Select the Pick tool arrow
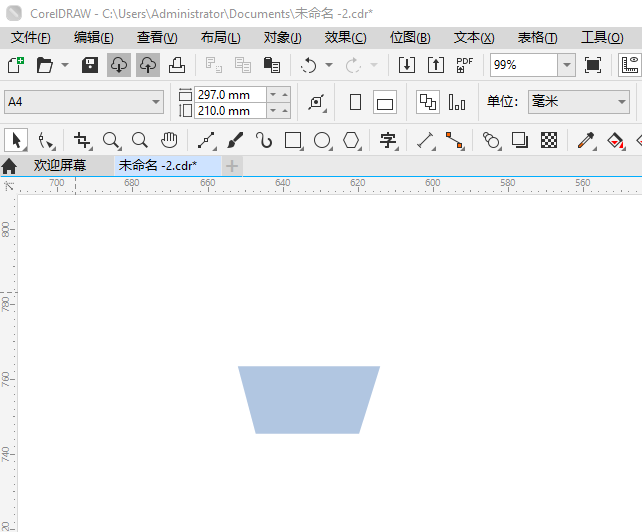 (x=16, y=140)
